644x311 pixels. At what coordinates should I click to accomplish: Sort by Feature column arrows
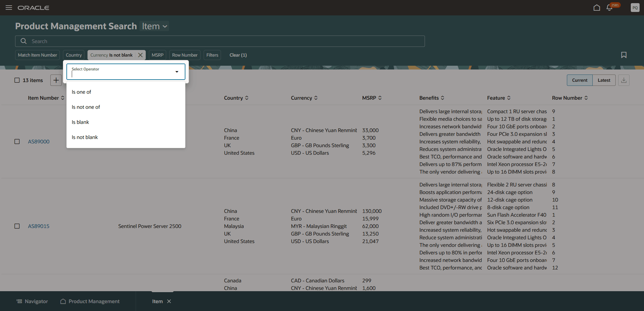509,98
